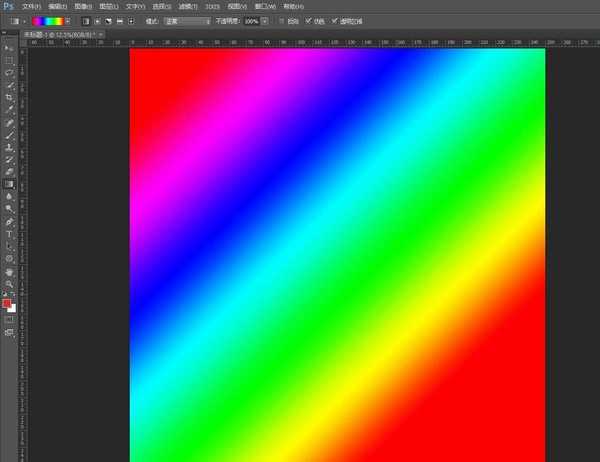
Task: Choose the diamond gradient style icon
Action: [x=131, y=20]
